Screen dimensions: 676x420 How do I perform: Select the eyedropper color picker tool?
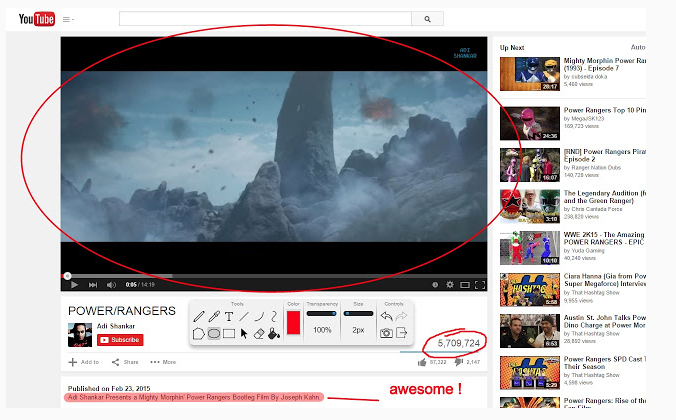(214, 317)
